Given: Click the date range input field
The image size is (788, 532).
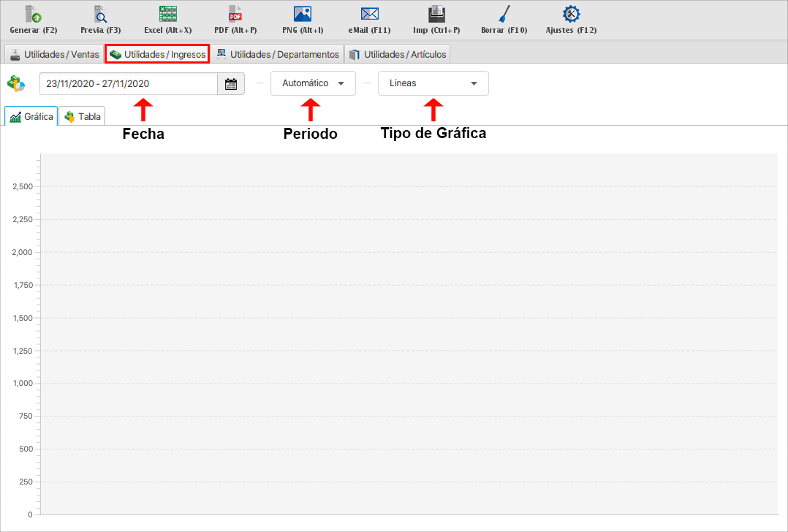Looking at the screenshot, I should click(129, 84).
